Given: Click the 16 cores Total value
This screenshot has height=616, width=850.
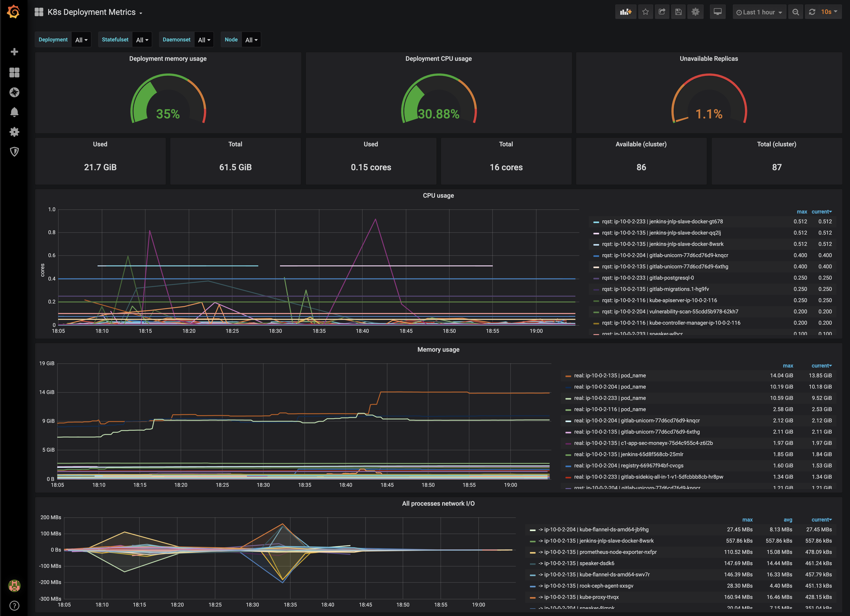Looking at the screenshot, I should click(506, 167).
